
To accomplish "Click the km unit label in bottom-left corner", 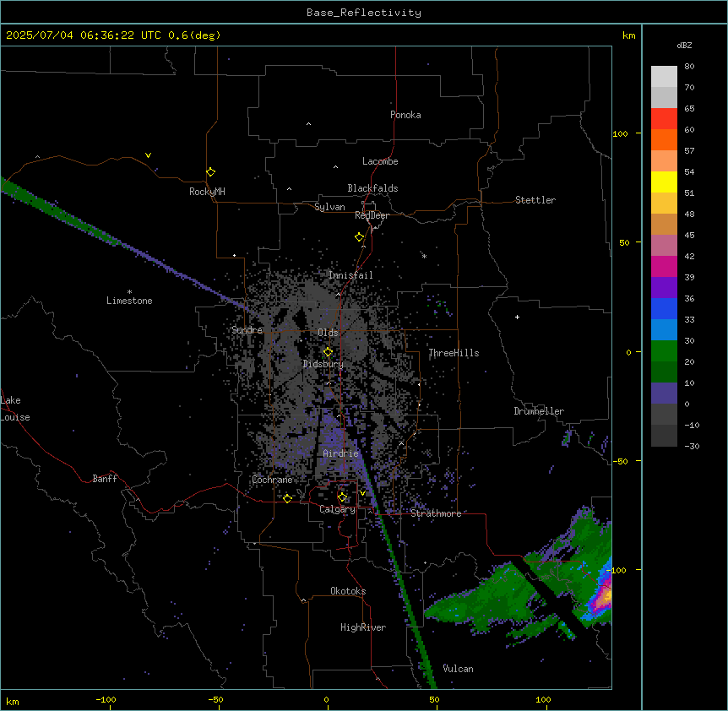I will pos(13,701).
